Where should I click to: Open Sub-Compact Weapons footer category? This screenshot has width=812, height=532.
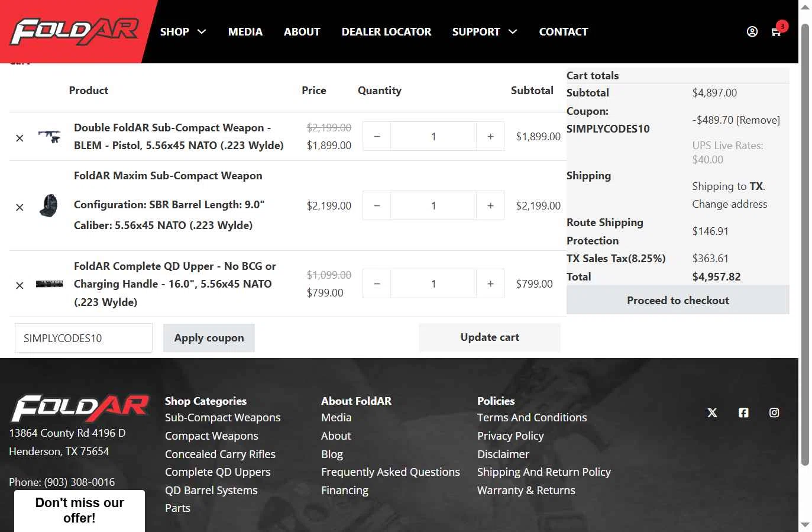[x=222, y=418]
